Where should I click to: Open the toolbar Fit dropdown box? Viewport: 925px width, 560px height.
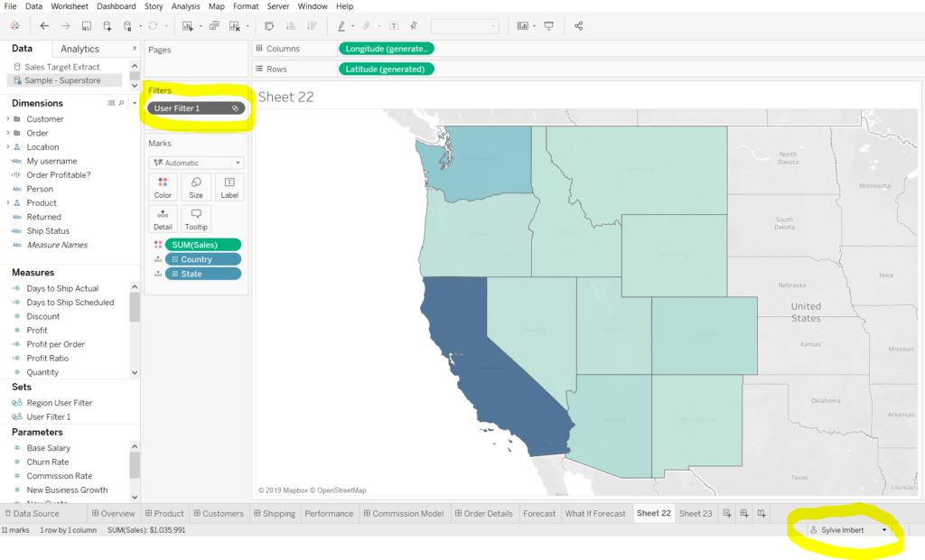[464, 26]
